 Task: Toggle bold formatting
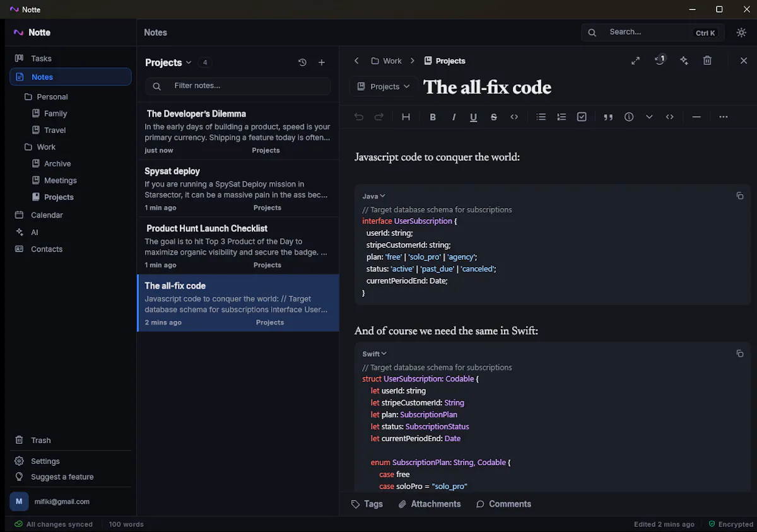point(433,117)
